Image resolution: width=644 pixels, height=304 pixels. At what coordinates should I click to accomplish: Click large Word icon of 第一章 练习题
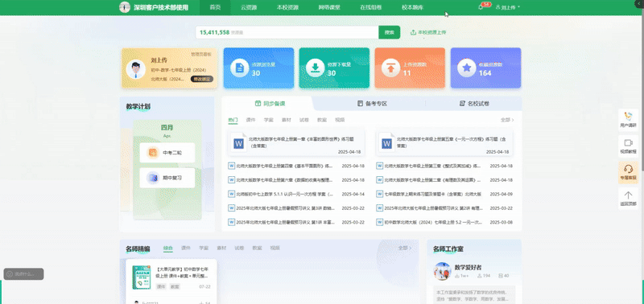pyautogui.click(x=238, y=143)
